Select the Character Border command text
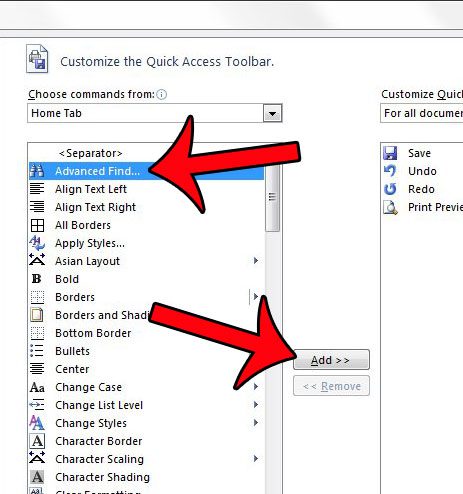Image resolution: width=463 pixels, height=494 pixels. tap(99, 441)
